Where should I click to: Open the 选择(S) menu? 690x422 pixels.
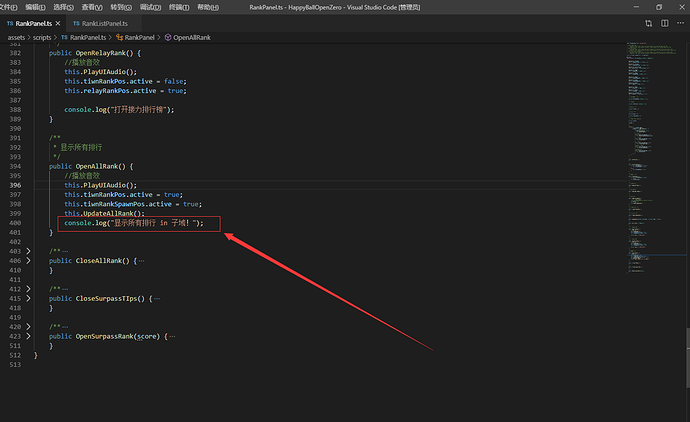63,7
